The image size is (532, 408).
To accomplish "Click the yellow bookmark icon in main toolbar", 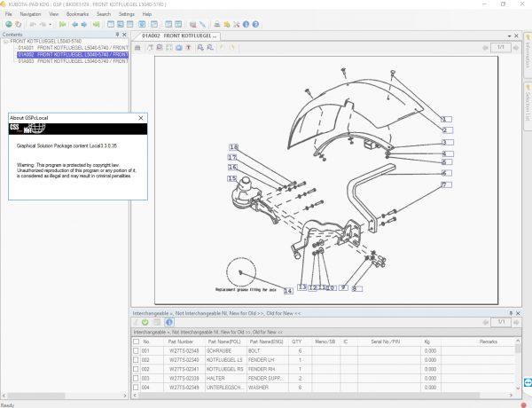I will click(x=227, y=24).
